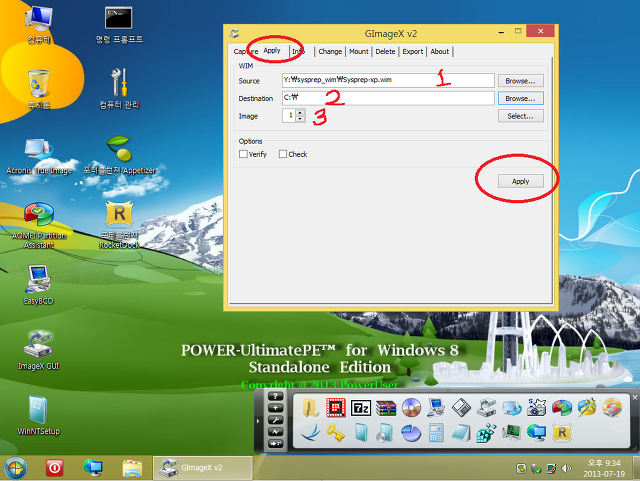Launch AOMEI Partition Assistant from the desktop

pos(39,225)
